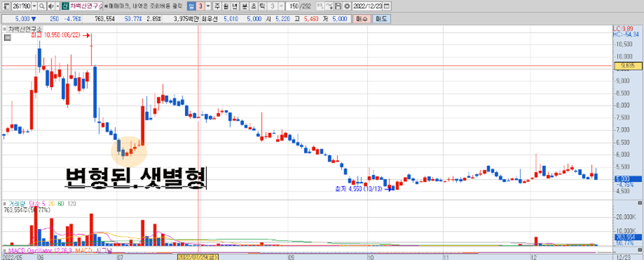Switch to minute chart with 분 button
Viewport: 644px width, 260px height.
pos(244,6)
